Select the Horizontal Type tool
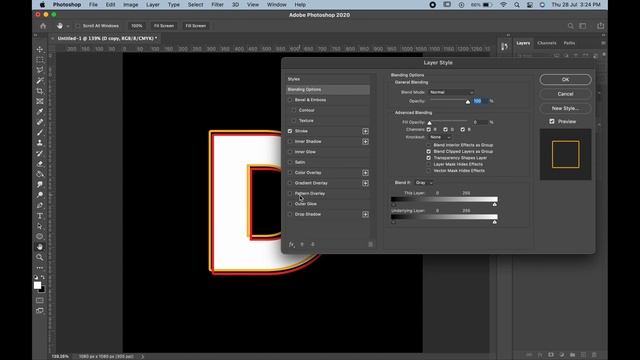 click(x=40, y=216)
